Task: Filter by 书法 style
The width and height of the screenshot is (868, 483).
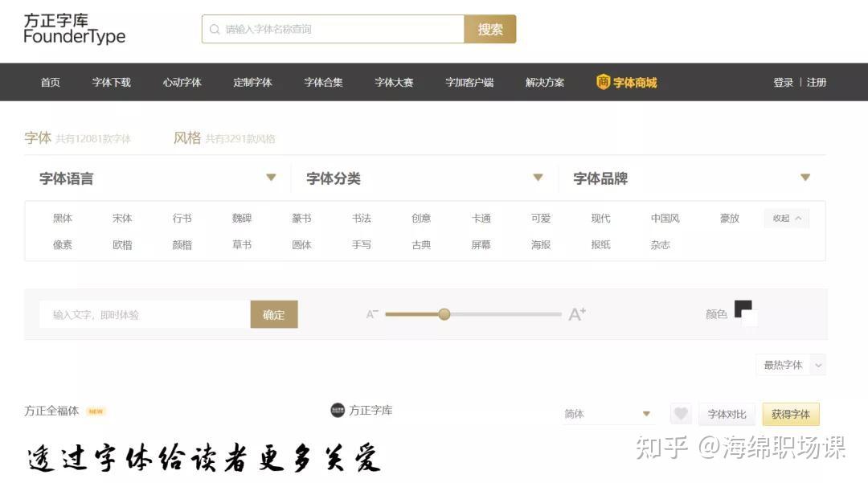Action: point(362,218)
